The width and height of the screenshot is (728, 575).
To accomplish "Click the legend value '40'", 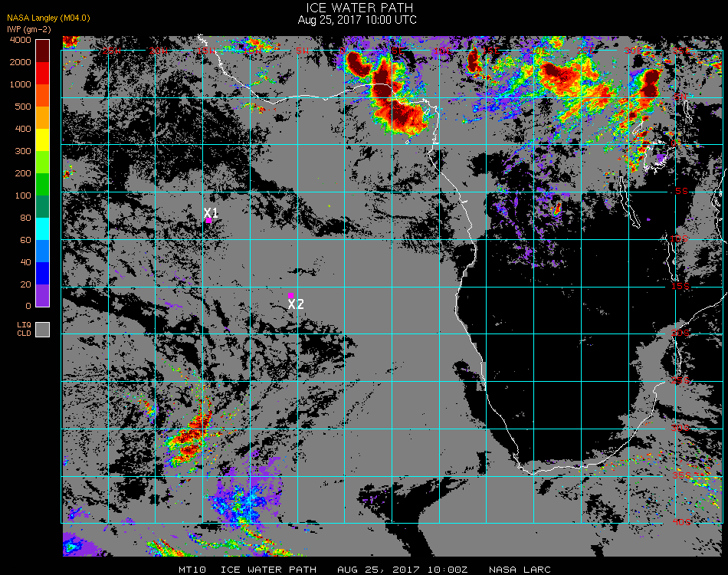I will point(26,263).
